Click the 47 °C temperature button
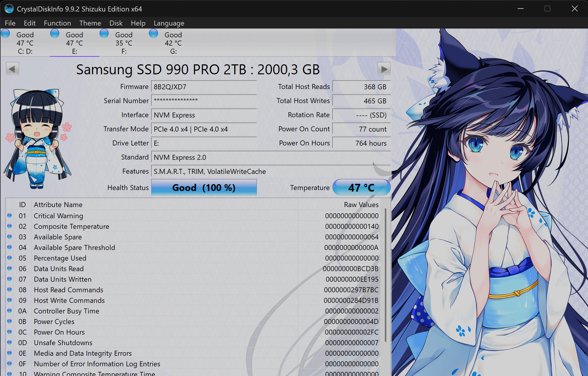The height and width of the screenshot is (376, 588). click(x=361, y=187)
